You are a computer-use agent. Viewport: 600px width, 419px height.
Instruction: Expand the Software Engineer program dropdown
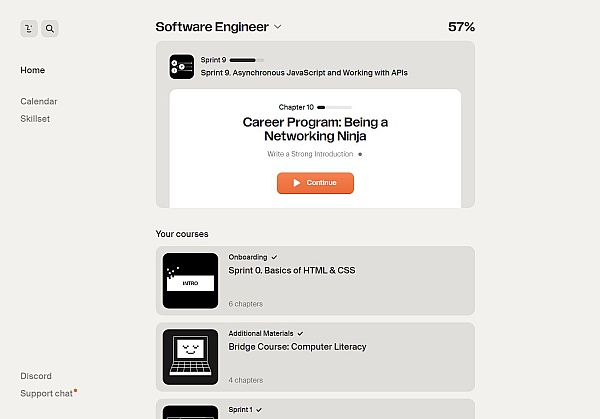[278, 27]
